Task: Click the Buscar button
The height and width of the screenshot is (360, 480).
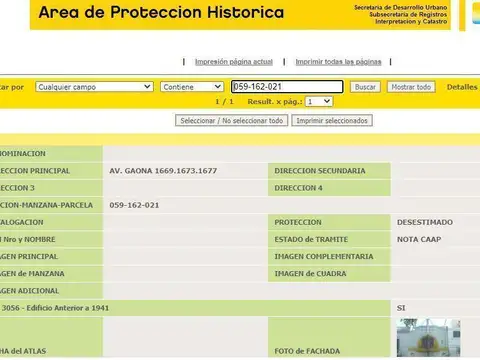Action: point(365,87)
